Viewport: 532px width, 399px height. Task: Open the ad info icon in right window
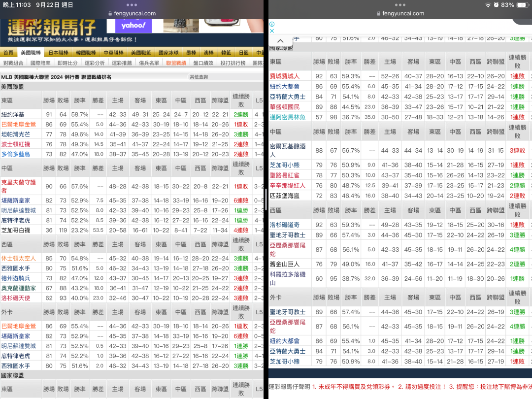[x=272, y=24]
